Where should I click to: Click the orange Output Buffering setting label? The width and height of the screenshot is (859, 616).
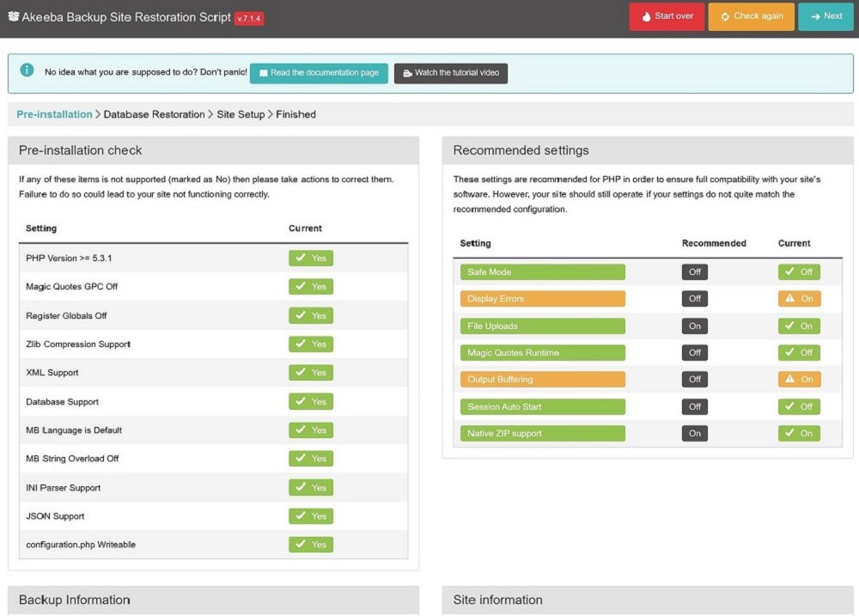pos(542,379)
